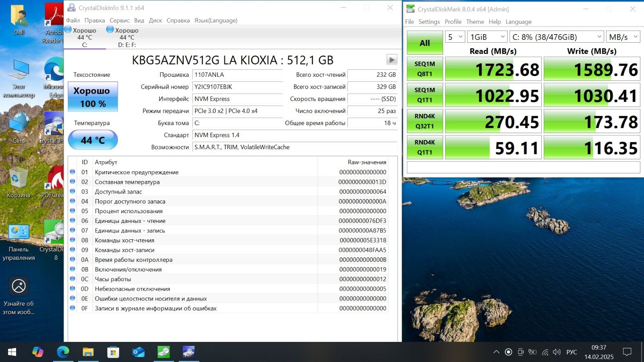Image resolution: width=644 pixels, height=362 pixels.
Task: Open the volume speaker tray icon
Action: 557,352
